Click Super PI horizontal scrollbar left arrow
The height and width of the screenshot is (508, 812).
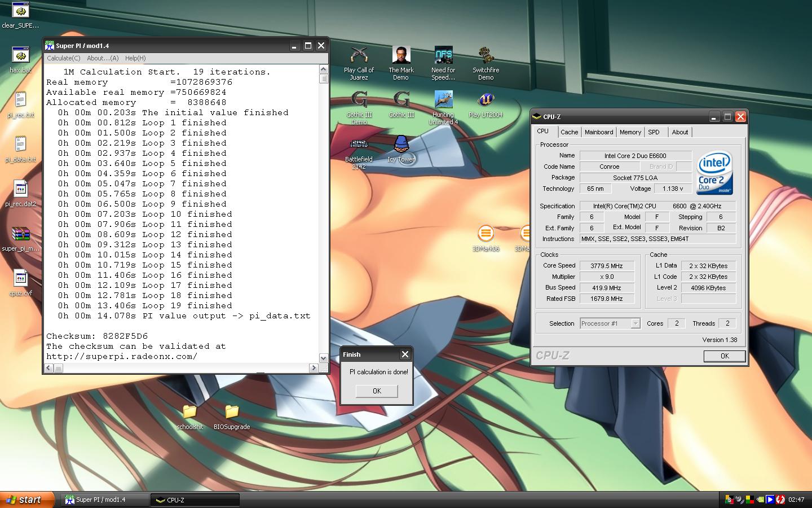click(49, 368)
